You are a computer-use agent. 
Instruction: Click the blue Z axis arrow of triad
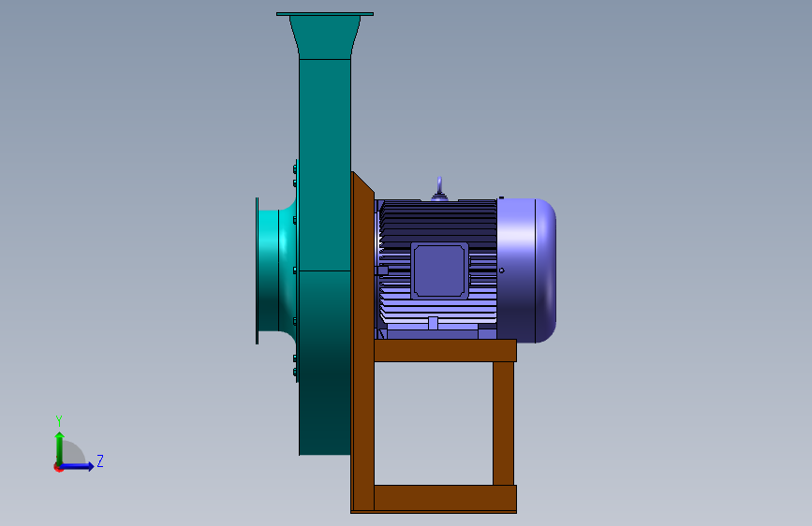click(x=78, y=466)
